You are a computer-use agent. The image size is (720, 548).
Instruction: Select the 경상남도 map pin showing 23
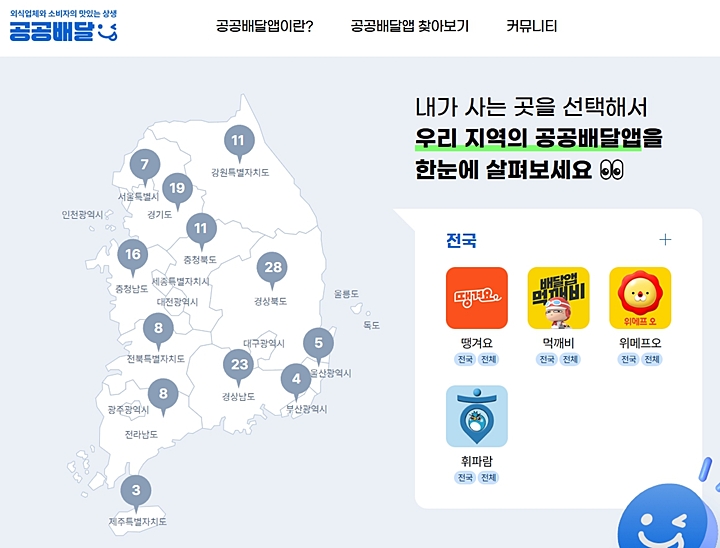(x=239, y=367)
